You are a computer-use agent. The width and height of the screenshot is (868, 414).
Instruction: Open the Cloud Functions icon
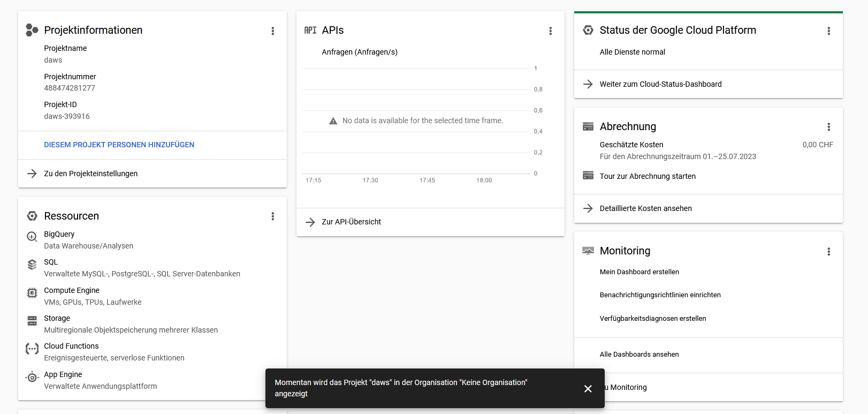coord(32,349)
